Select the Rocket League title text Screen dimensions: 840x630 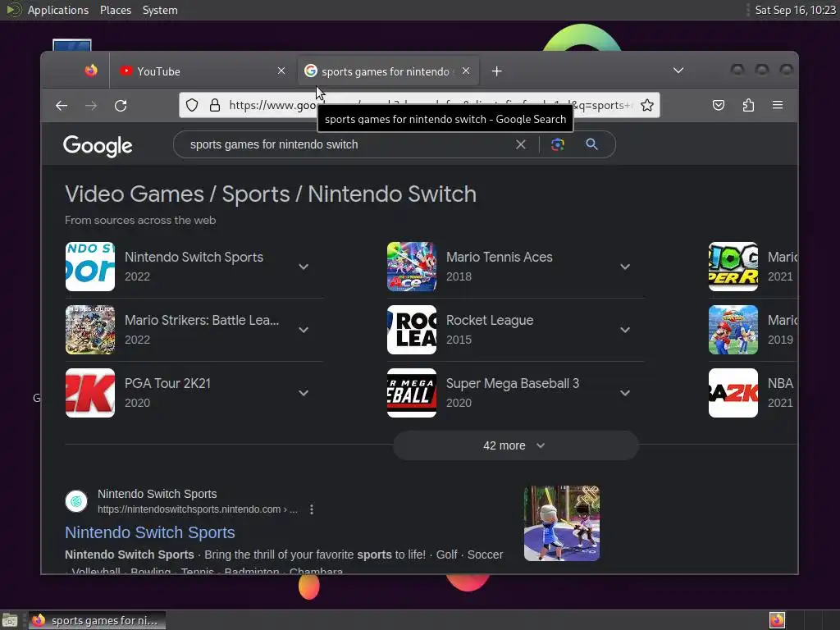490,321
